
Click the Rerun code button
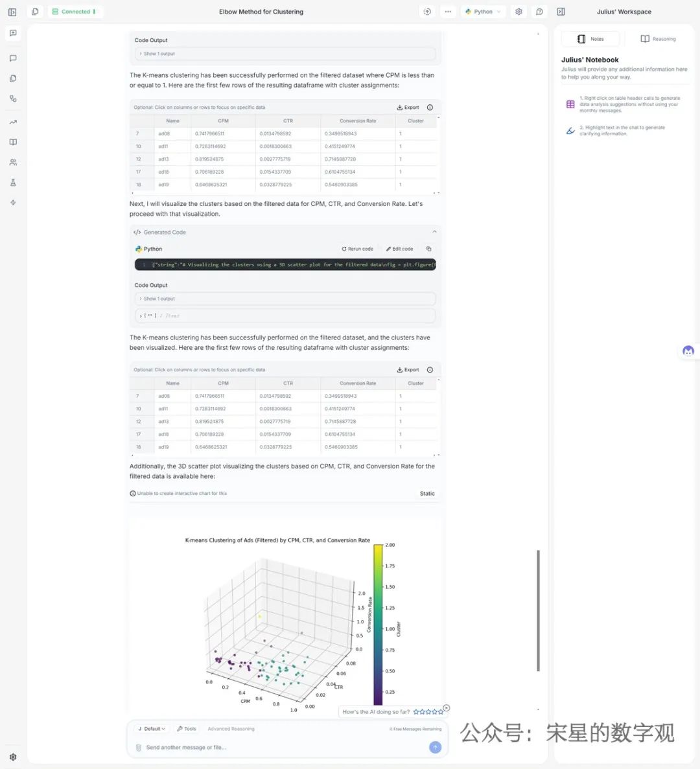click(x=358, y=249)
